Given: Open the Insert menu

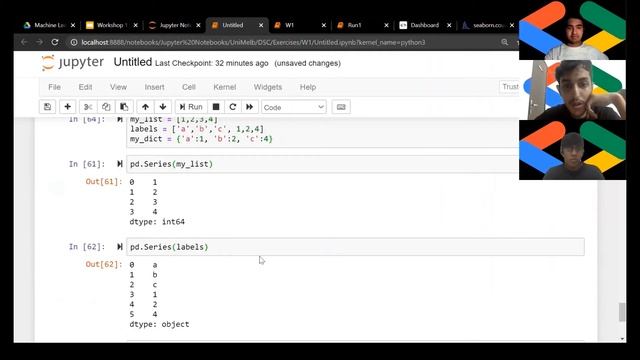Looking at the screenshot, I should 154,87.
